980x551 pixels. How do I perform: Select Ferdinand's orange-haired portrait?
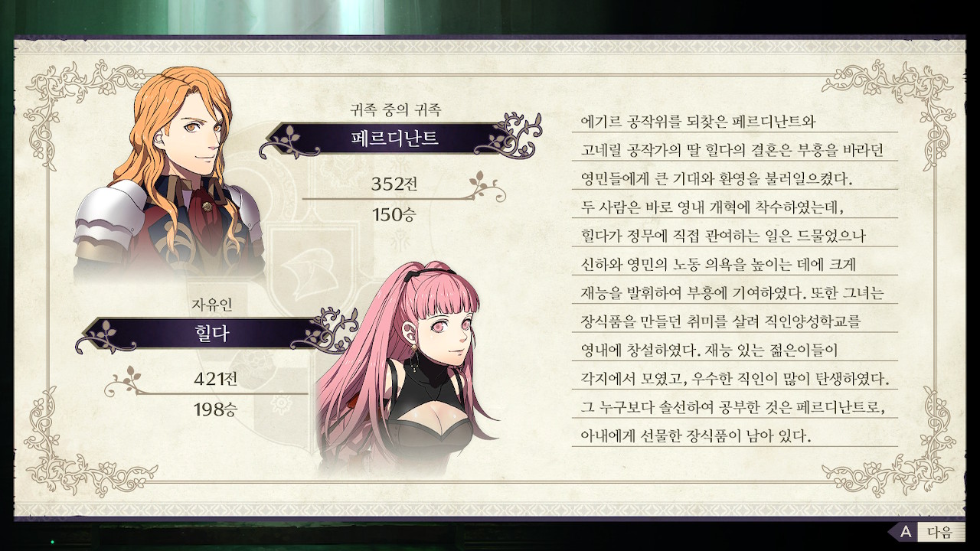pyautogui.click(x=168, y=175)
